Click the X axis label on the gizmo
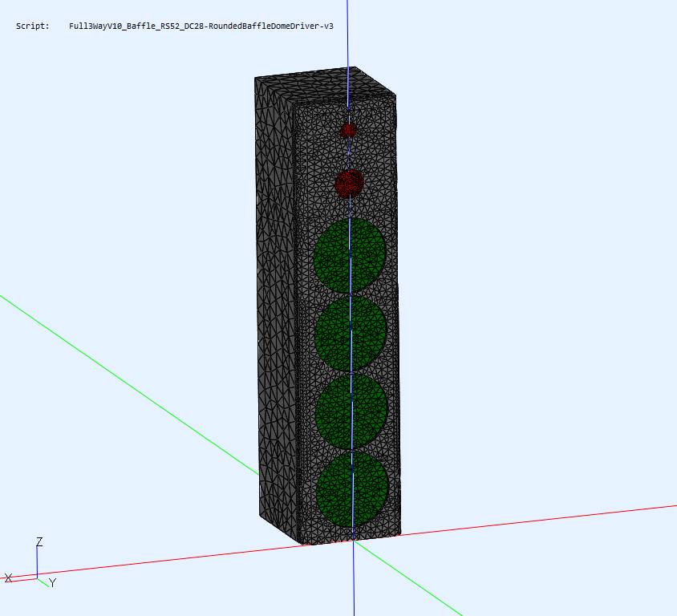 point(8,577)
